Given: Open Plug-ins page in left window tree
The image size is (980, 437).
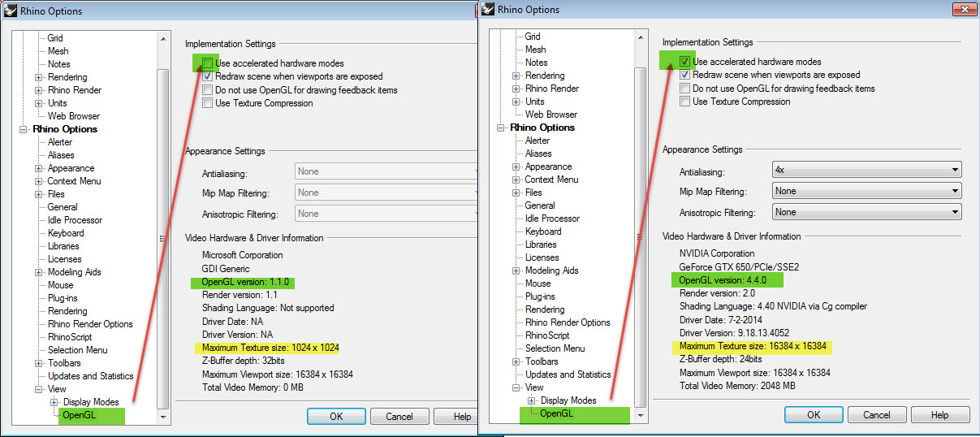Looking at the screenshot, I should 63,298.
